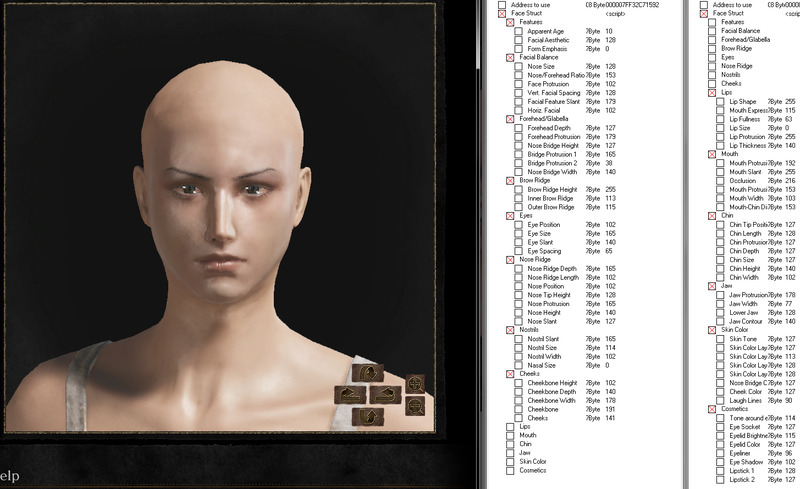Screen dimensions: 800x489
Task: Select the Cheekbone Width value 178
Action: pos(610,401)
